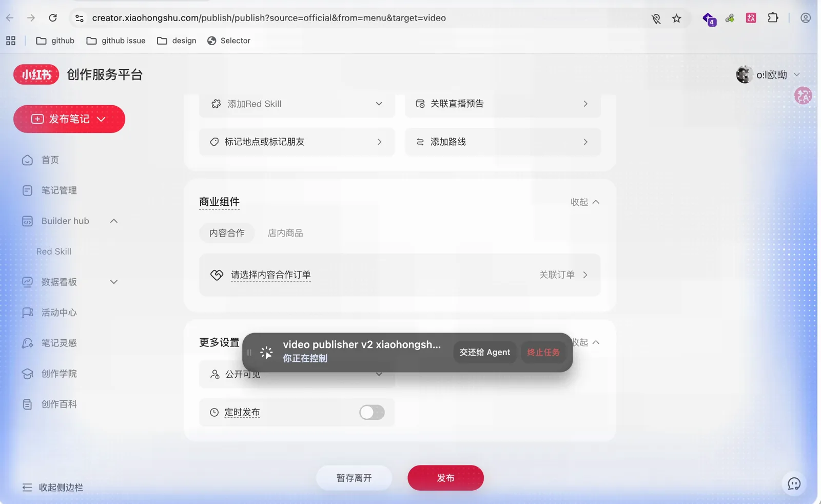Open Red Skill under Builder hub
Viewport: 821px width, 504px height.
tap(54, 251)
